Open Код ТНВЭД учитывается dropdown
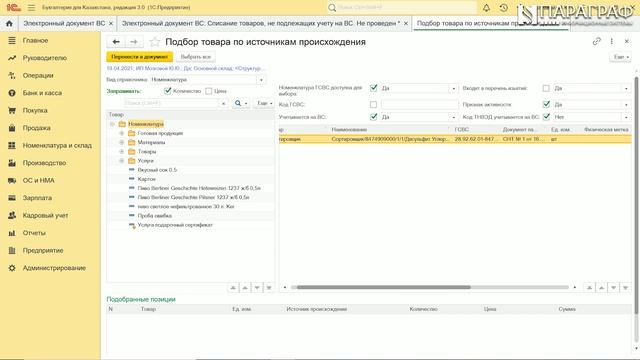The image size is (640, 360). [x=627, y=117]
